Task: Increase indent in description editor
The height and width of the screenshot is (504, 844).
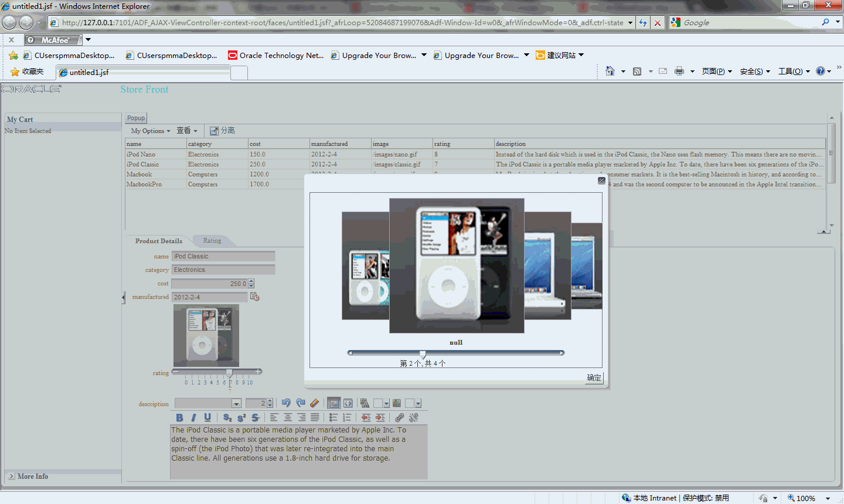Action: 380,418
